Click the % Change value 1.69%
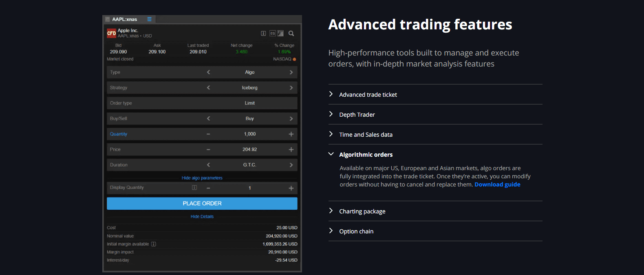The height and width of the screenshot is (275, 644). tap(285, 52)
